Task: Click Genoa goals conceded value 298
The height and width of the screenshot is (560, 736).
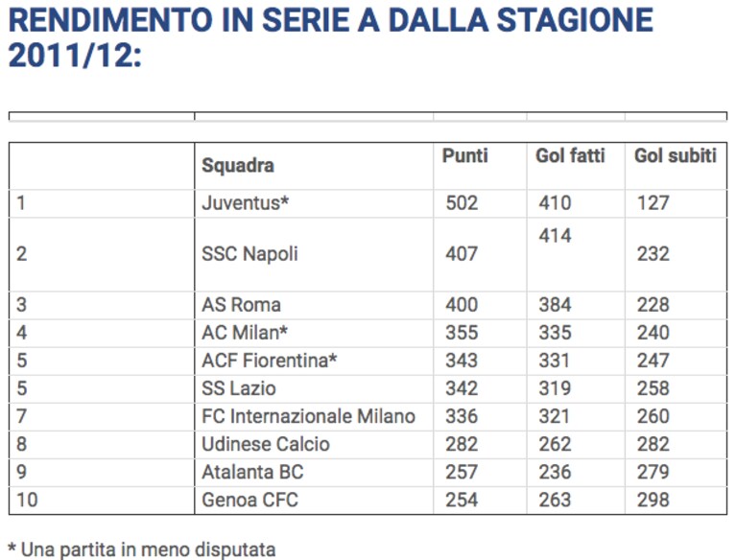Action: [x=653, y=500]
